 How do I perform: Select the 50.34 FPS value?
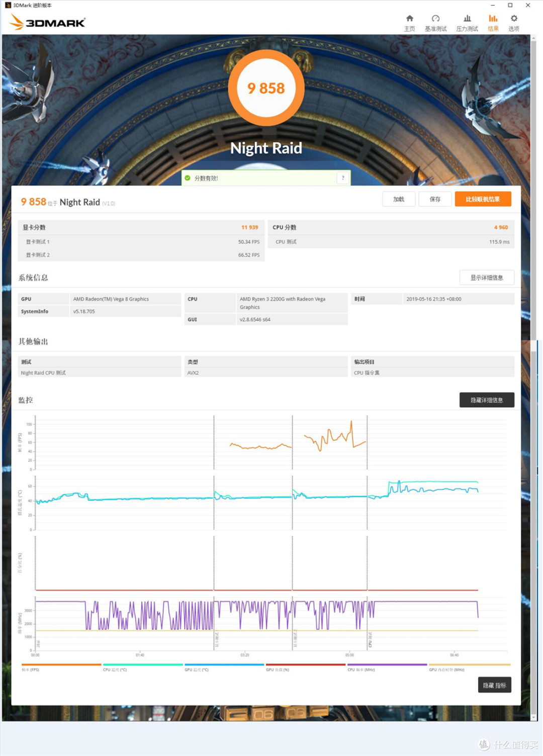249,242
